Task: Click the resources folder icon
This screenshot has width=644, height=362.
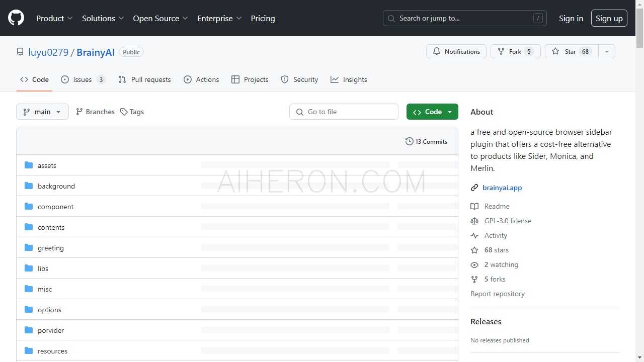Action: pos(29,351)
